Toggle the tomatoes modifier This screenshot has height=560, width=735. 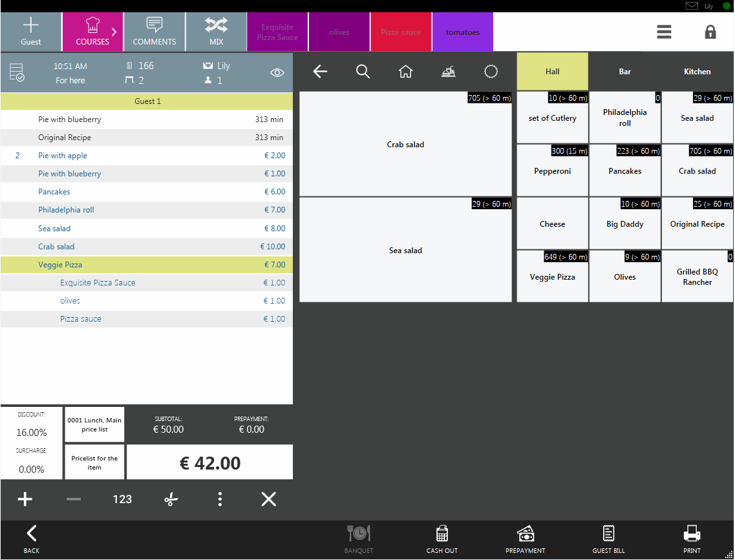click(x=462, y=32)
